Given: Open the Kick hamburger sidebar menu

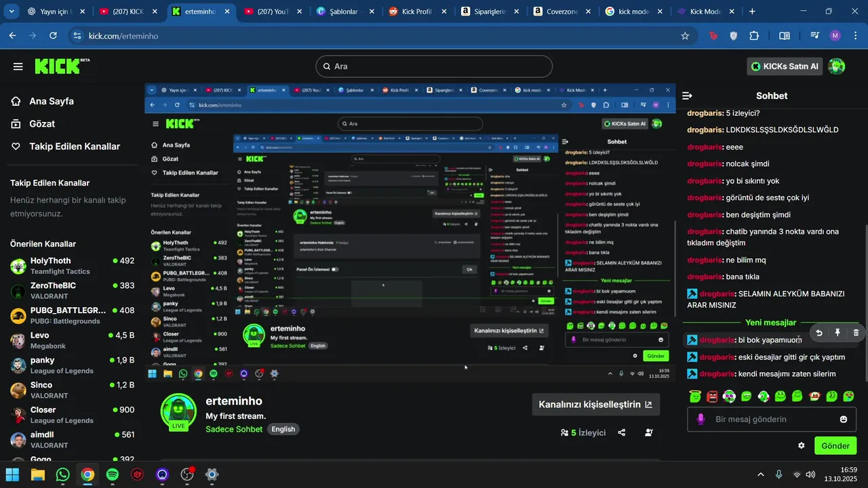Looking at the screenshot, I should [18, 66].
